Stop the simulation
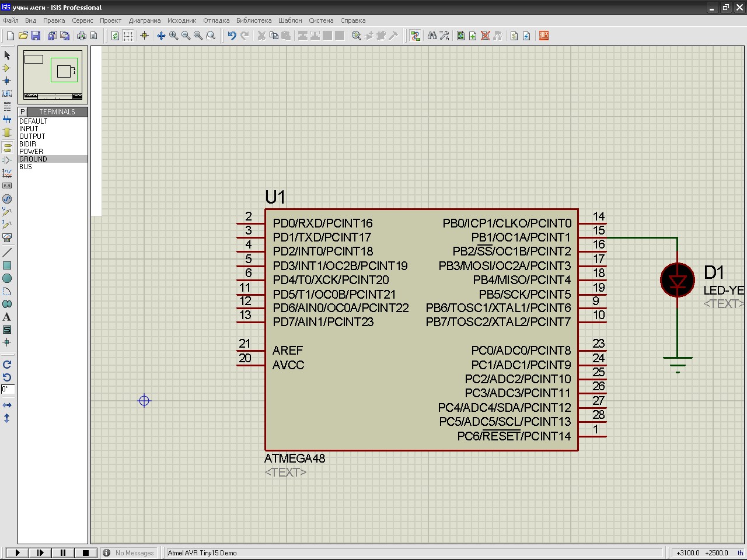 click(x=86, y=552)
